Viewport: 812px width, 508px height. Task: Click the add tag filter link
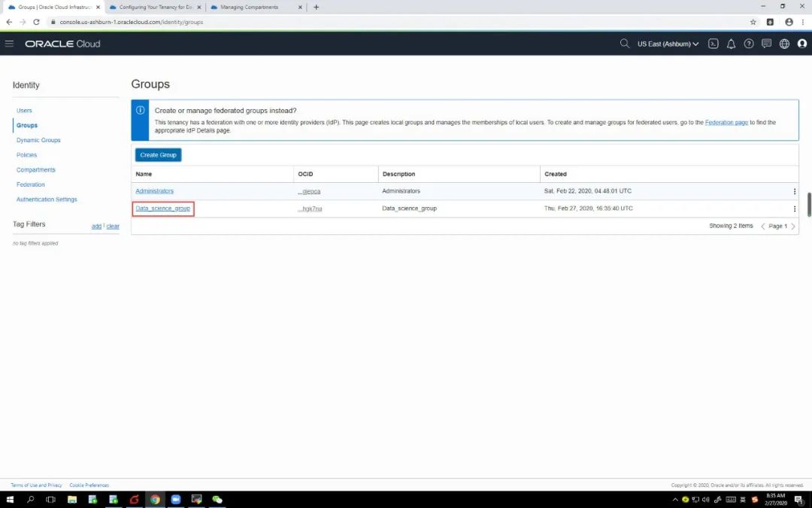(x=96, y=226)
